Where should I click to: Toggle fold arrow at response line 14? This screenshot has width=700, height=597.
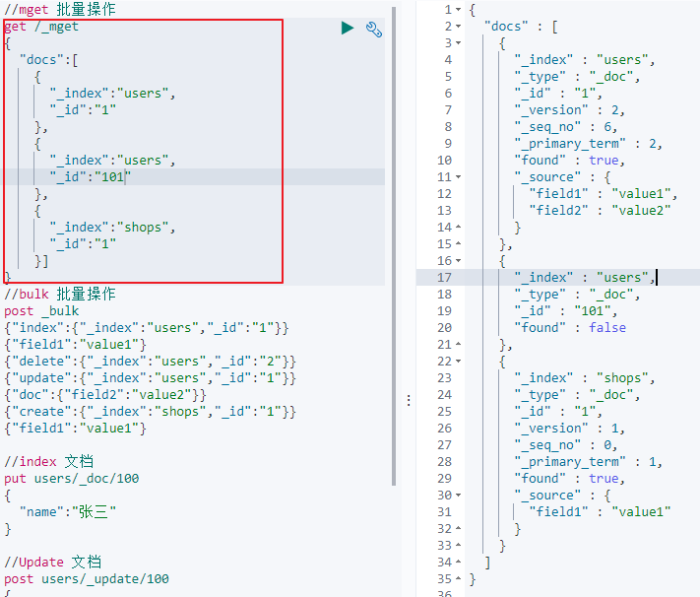coord(459,228)
